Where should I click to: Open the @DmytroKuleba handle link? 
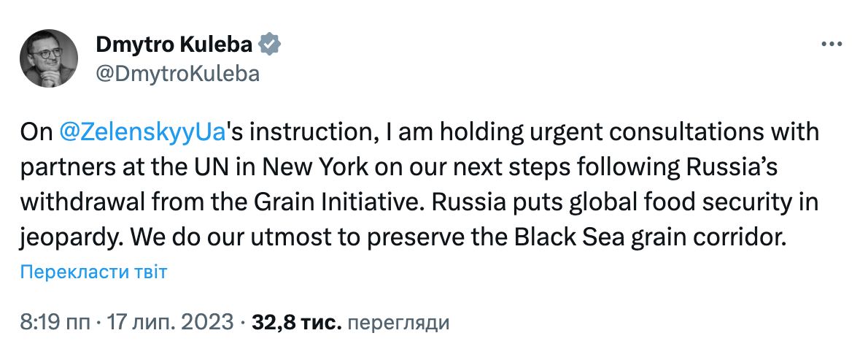177,73
